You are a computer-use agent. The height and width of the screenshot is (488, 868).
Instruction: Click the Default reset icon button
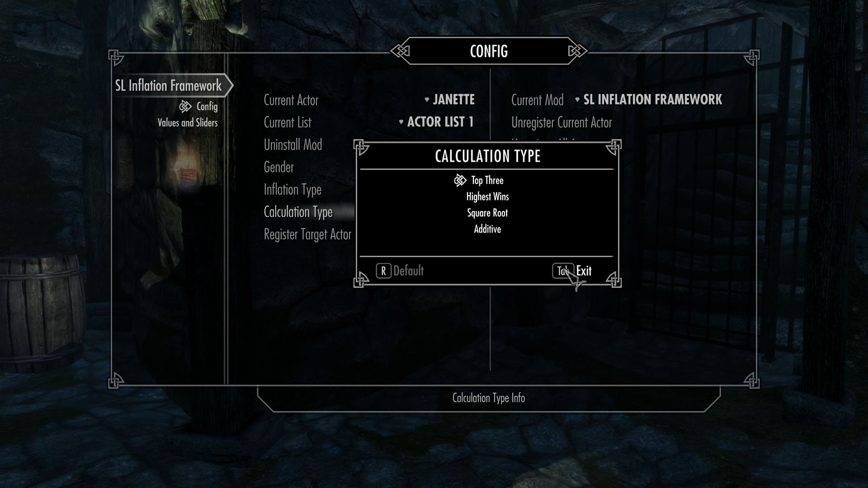[384, 271]
